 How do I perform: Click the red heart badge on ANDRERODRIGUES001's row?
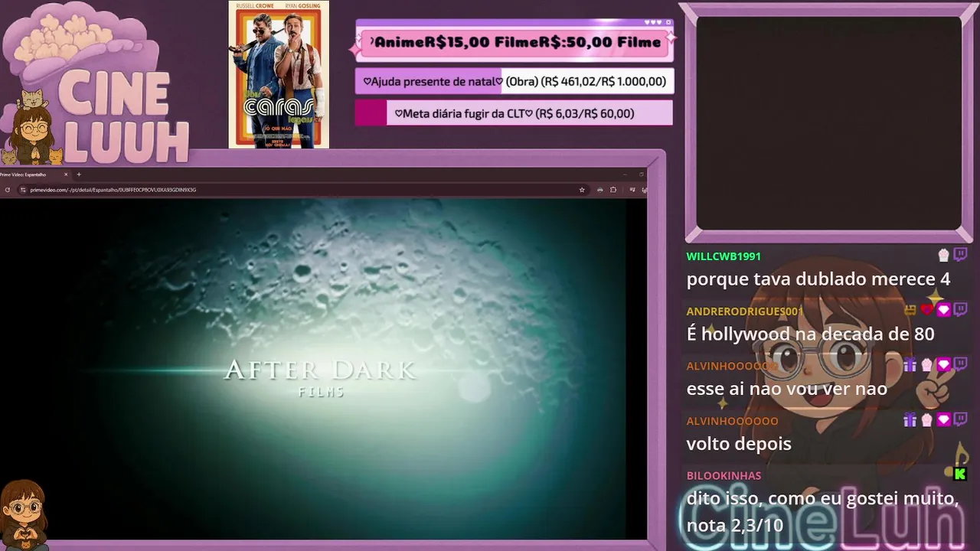(x=927, y=309)
